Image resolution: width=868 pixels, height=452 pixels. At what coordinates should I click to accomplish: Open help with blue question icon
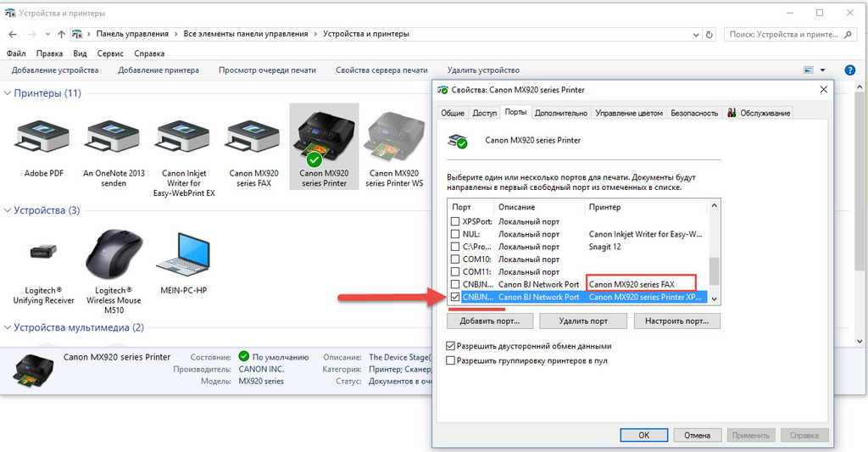(x=850, y=70)
